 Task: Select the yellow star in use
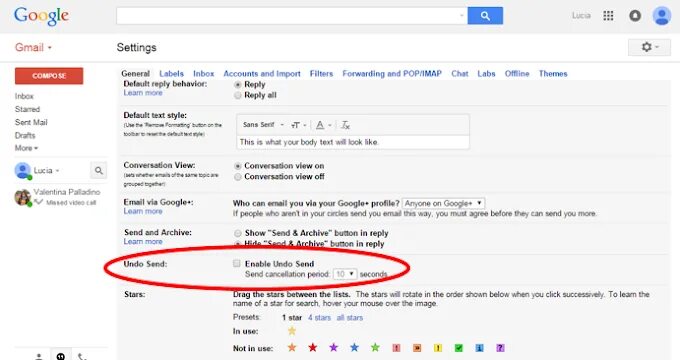click(292, 331)
